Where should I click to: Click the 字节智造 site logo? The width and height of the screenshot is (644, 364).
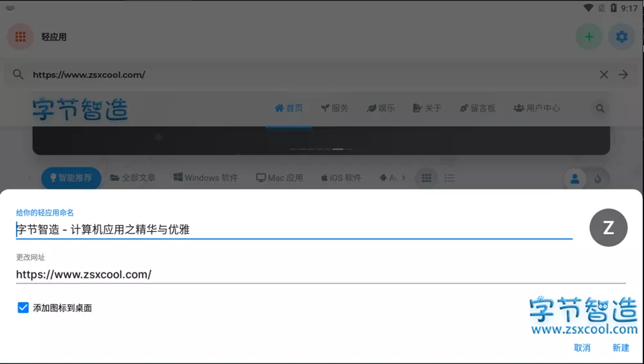coord(80,109)
